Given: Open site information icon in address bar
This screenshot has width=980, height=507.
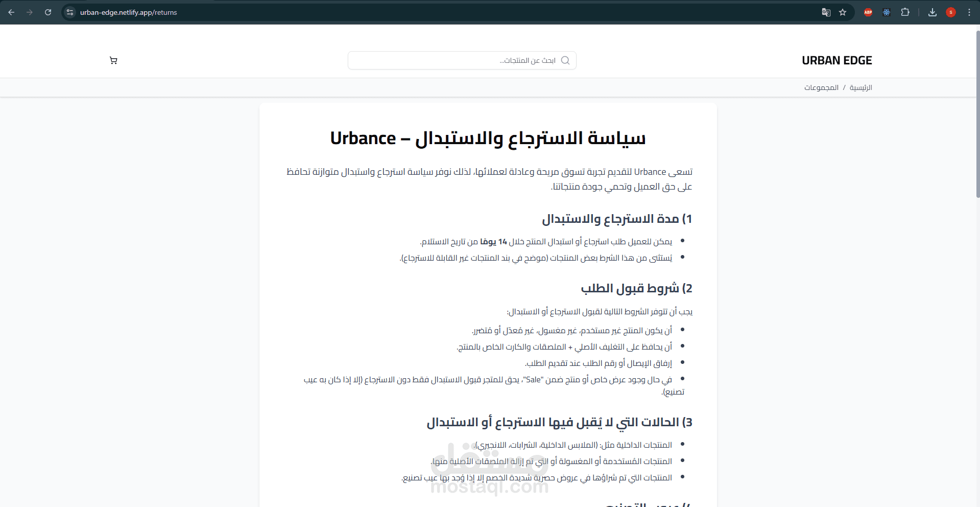Looking at the screenshot, I should [x=70, y=12].
